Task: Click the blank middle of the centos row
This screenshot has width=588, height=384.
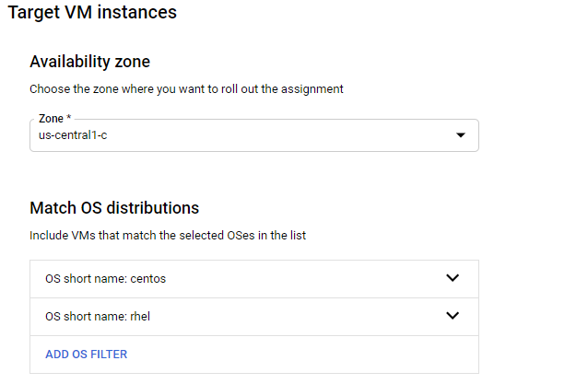Action: pos(295,278)
